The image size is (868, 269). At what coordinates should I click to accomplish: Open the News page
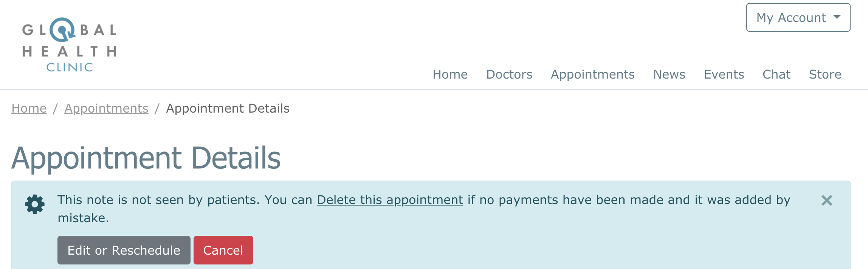669,74
